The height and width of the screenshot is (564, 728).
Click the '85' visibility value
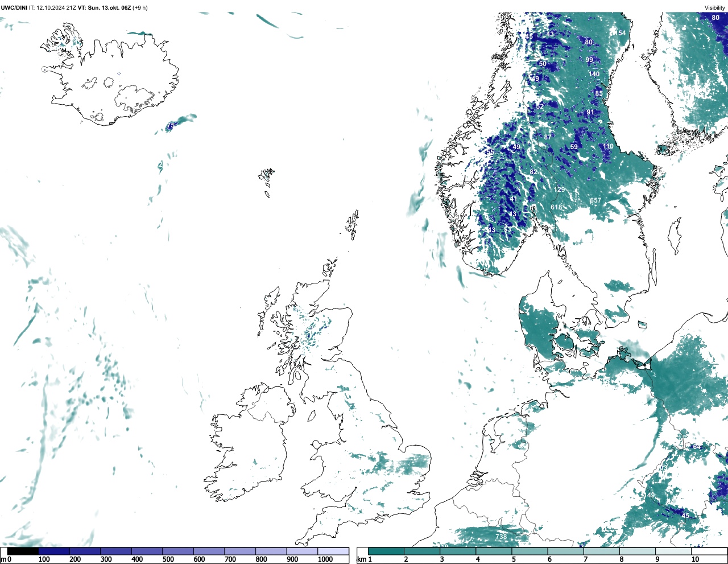click(599, 93)
